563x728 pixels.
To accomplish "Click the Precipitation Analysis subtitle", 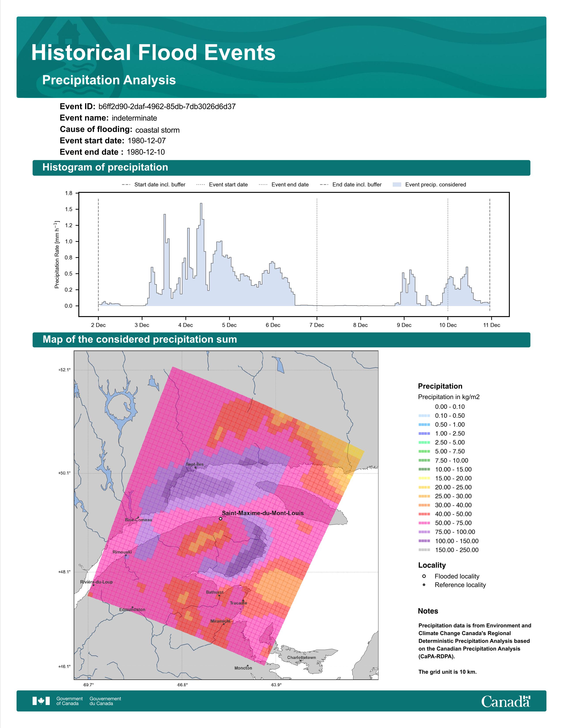I will tap(109, 80).
